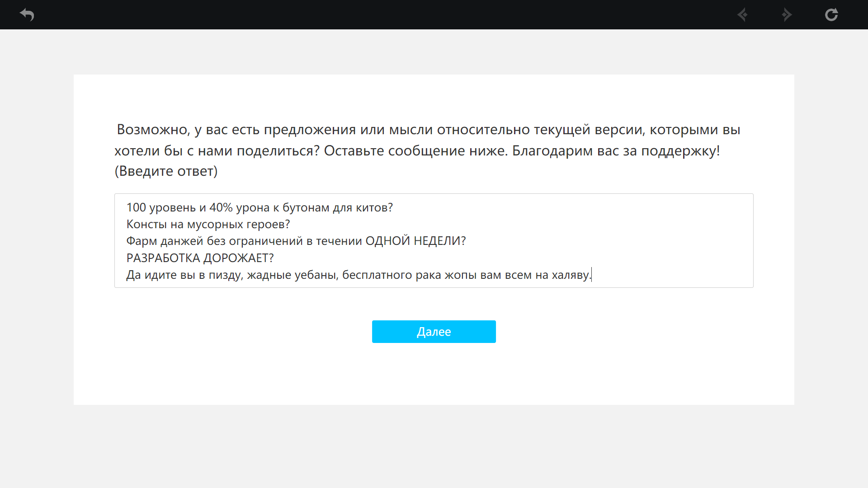The height and width of the screenshot is (488, 868).
Task: Reload the page with the refresh icon
Action: pyautogui.click(x=831, y=15)
